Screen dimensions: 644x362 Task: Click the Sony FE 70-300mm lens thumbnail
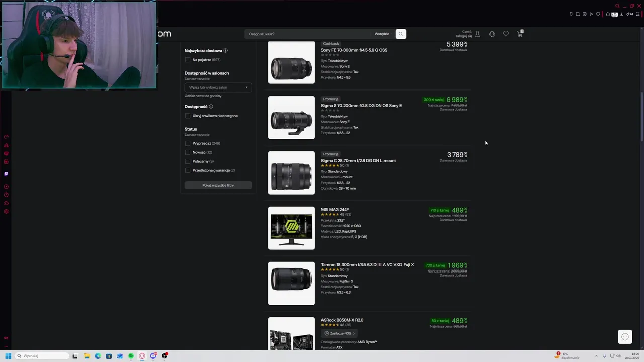(291, 62)
